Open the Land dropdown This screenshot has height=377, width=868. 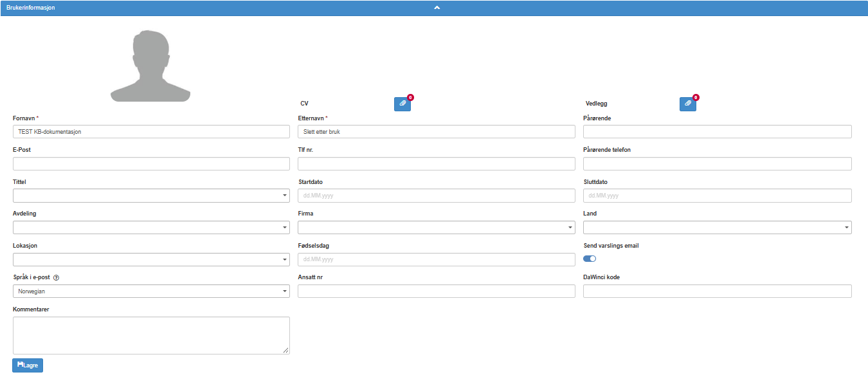pyautogui.click(x=718, y=227)
